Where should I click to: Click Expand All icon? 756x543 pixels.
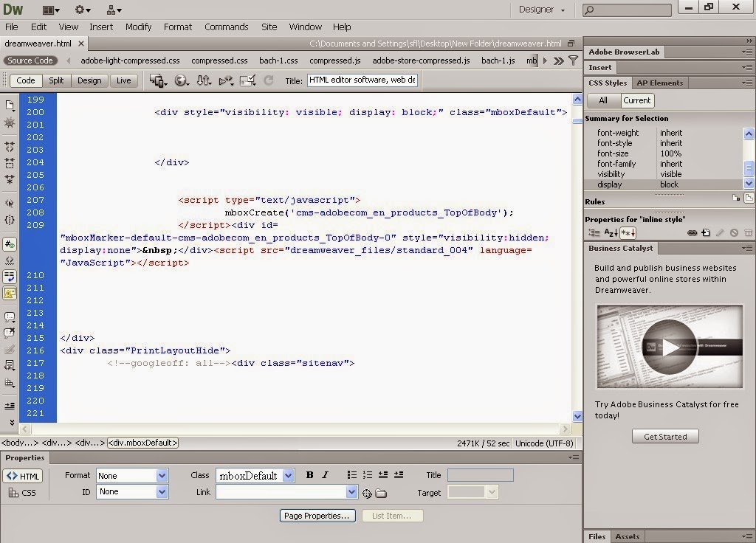click(10, 180)
